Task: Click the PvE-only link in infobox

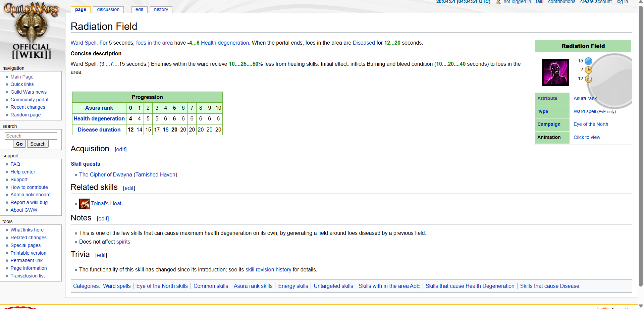Action: 606,112
